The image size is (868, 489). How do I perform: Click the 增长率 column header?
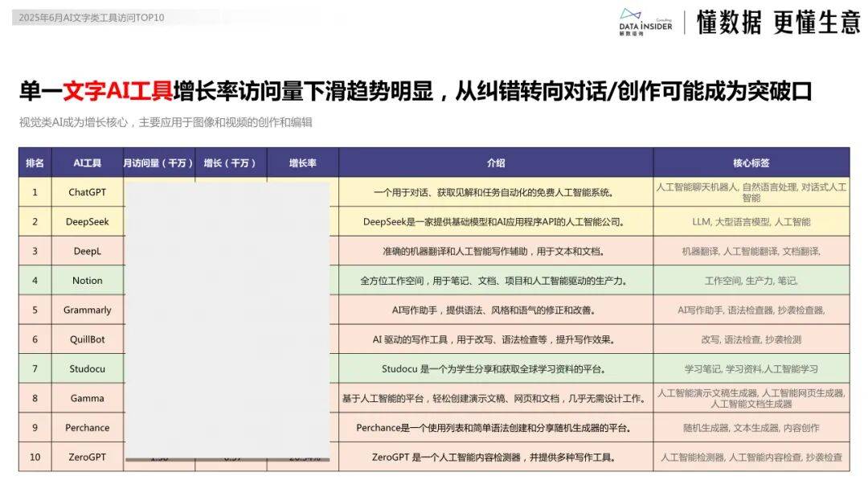pyautogui.click(x=303, y=162)
